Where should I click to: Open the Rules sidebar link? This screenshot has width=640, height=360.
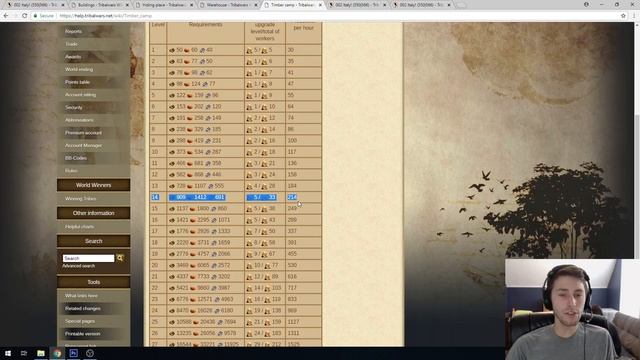point(71,171)
